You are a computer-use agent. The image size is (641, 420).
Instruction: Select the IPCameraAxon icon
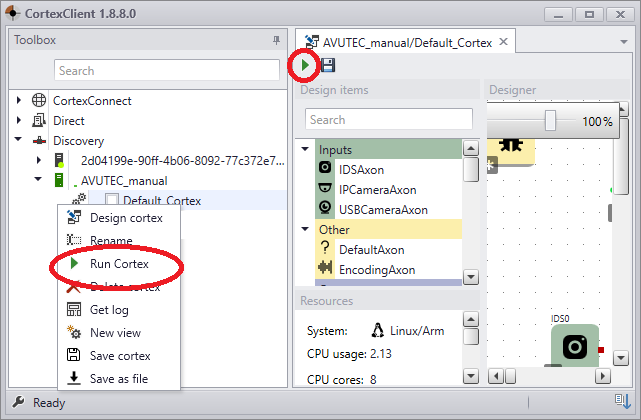click(325, 188)
